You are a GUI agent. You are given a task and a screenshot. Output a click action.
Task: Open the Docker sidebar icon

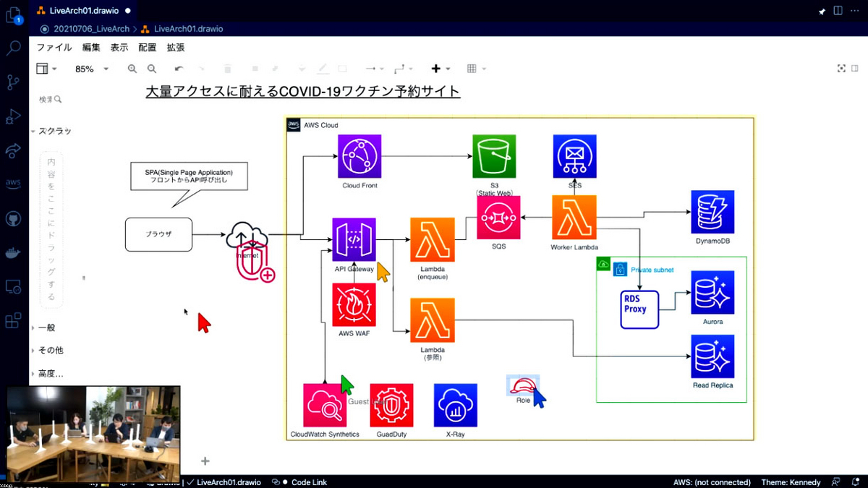coord(14,252)
